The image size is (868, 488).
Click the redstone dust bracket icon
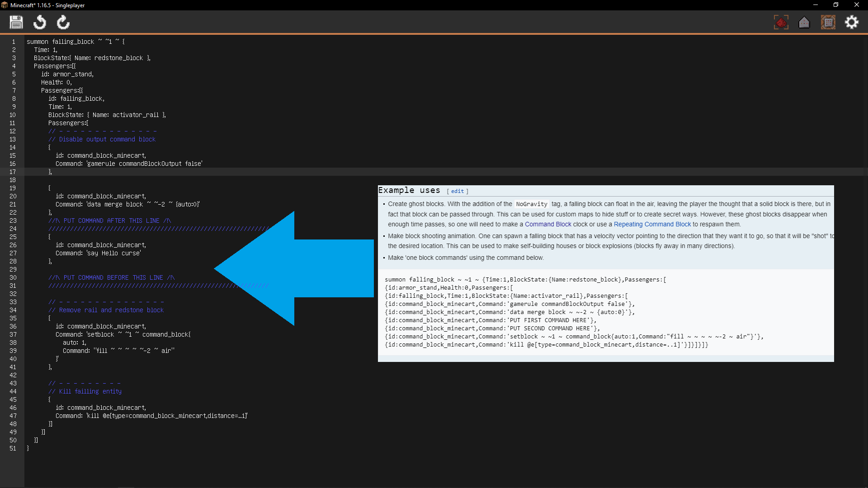coord(781,22)
